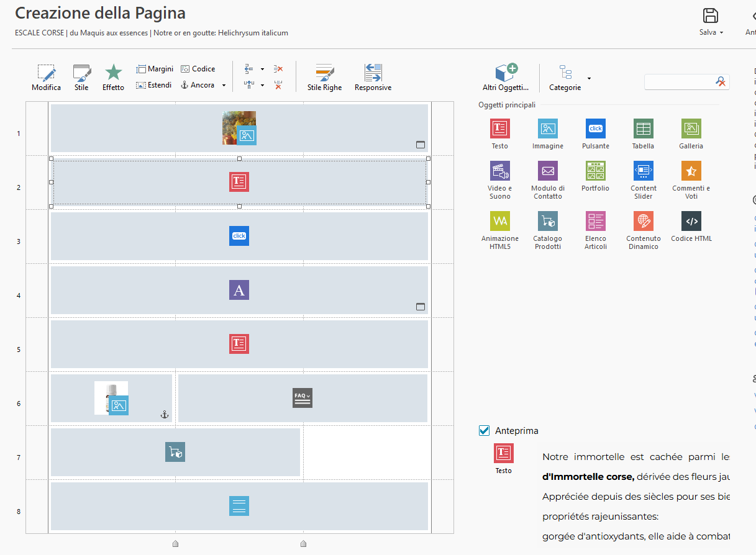The height and width of the screenshot is (555, 756).
Task: Click the object search input field
Action: [680, 82]
